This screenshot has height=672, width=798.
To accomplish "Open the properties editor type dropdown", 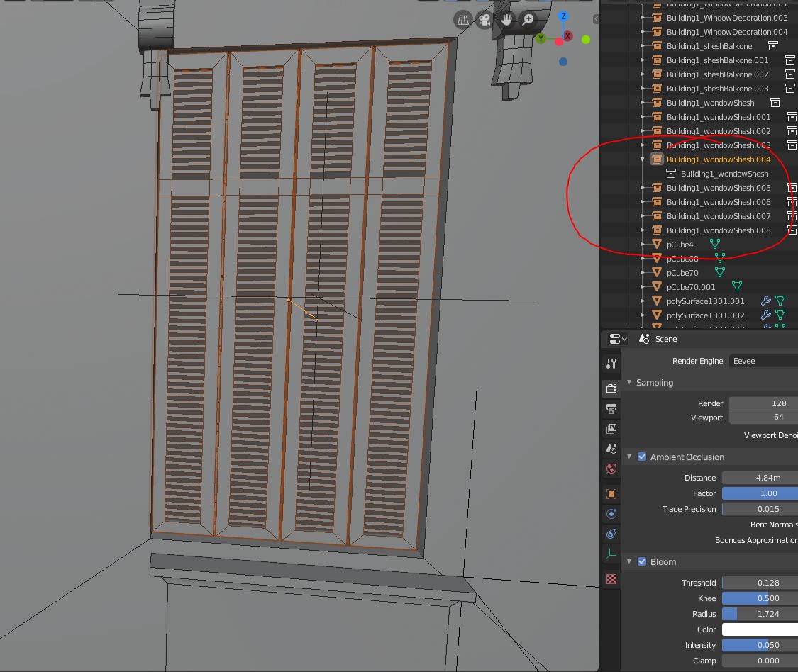I will coord(618,339).
